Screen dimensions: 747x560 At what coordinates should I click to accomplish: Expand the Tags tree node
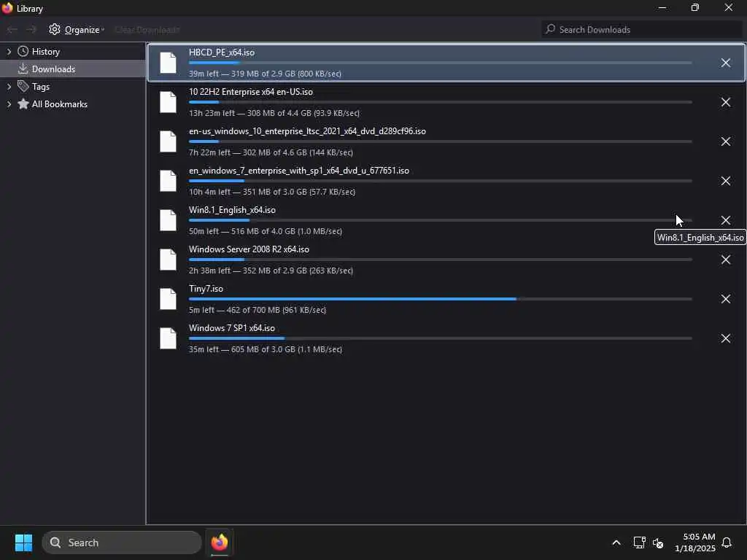point(9,87)
